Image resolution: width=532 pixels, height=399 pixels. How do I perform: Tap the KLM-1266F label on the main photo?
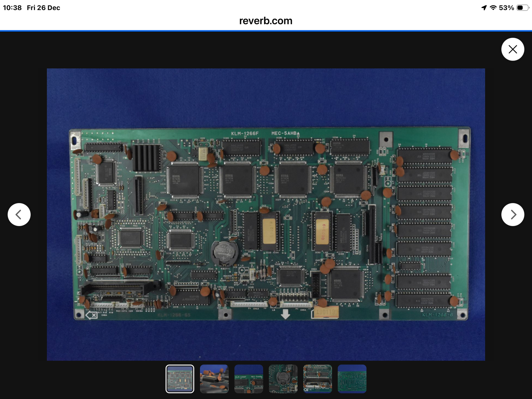[x=245, y=133]
